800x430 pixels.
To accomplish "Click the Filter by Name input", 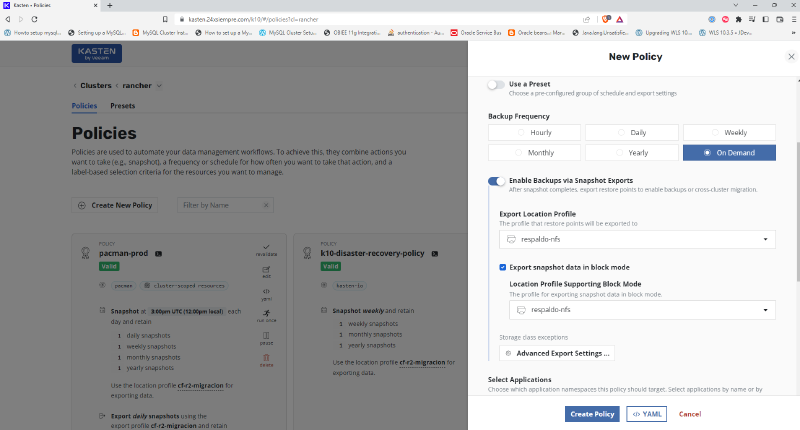I will (x=221, y=205).
